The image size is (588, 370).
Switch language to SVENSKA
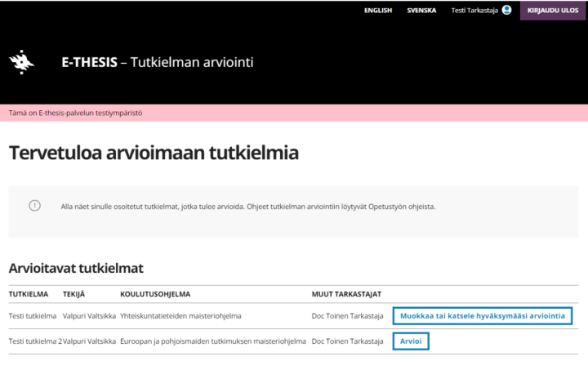[421, 11]
